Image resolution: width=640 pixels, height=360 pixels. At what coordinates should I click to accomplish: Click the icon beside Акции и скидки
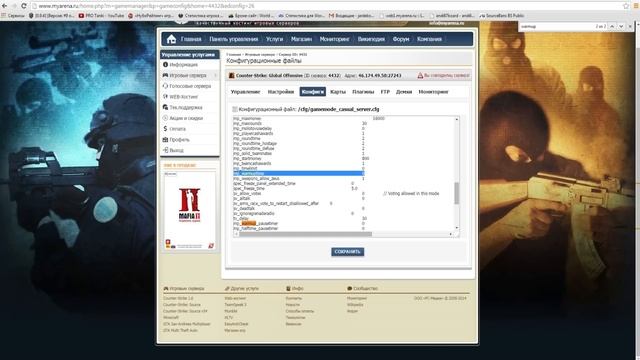[165, 118]
